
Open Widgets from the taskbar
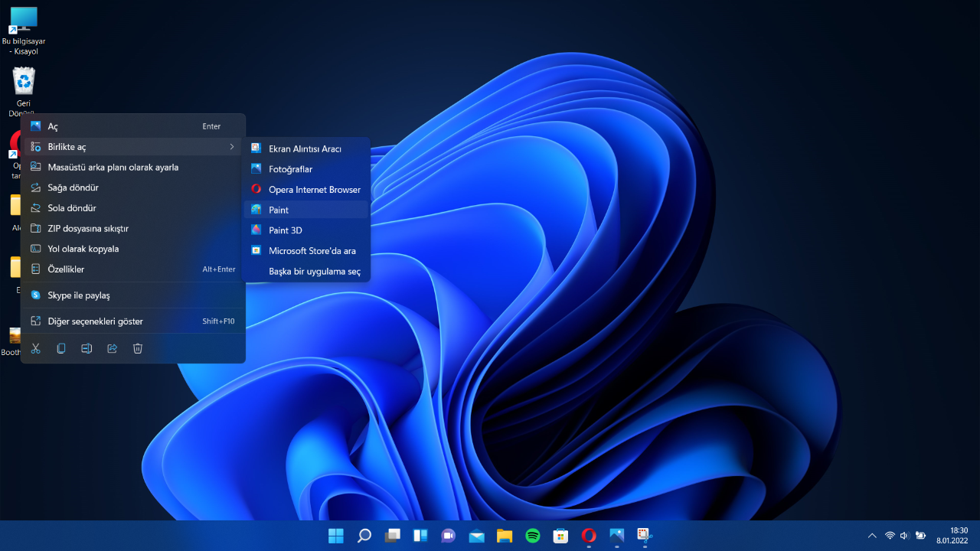point(420,536)
